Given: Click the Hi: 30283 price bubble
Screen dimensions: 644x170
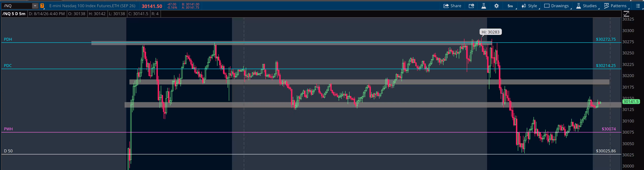Looking at the screenshot, I should click(490, 32).
